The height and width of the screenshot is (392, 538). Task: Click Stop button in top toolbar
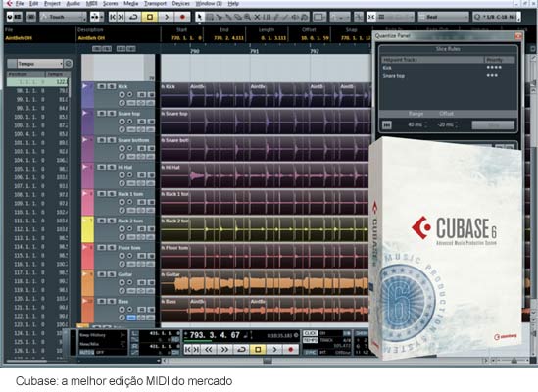tap(150, 17)
